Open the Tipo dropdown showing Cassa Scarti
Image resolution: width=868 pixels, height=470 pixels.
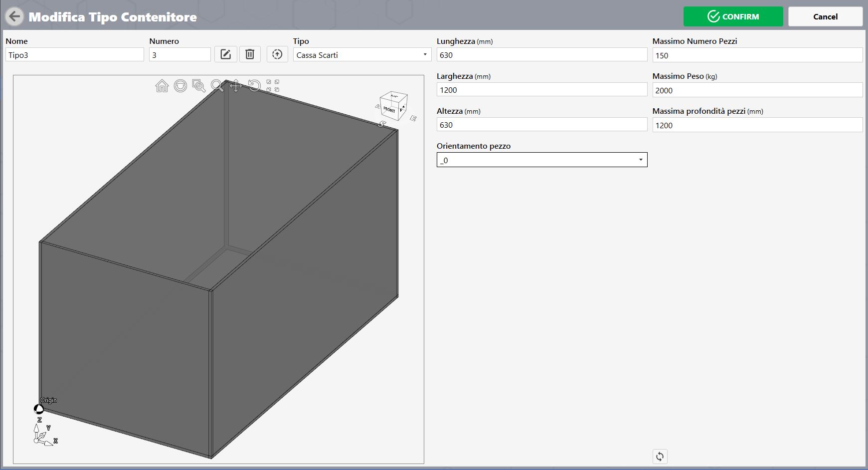coord(362,55)
